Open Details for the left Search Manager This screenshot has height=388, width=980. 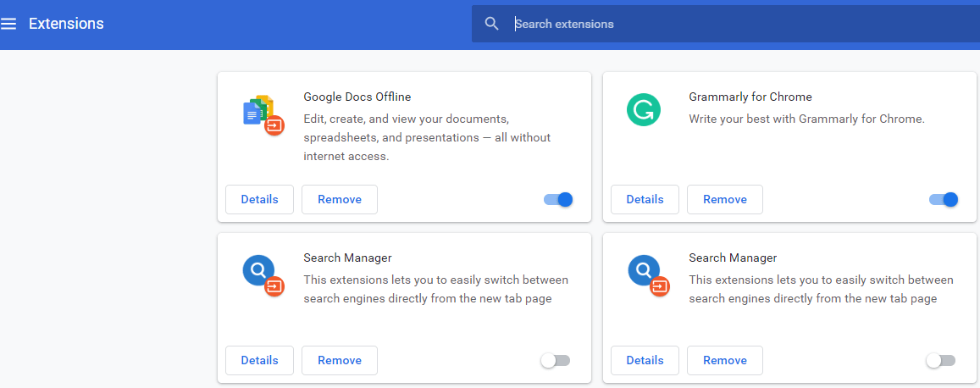259,361
